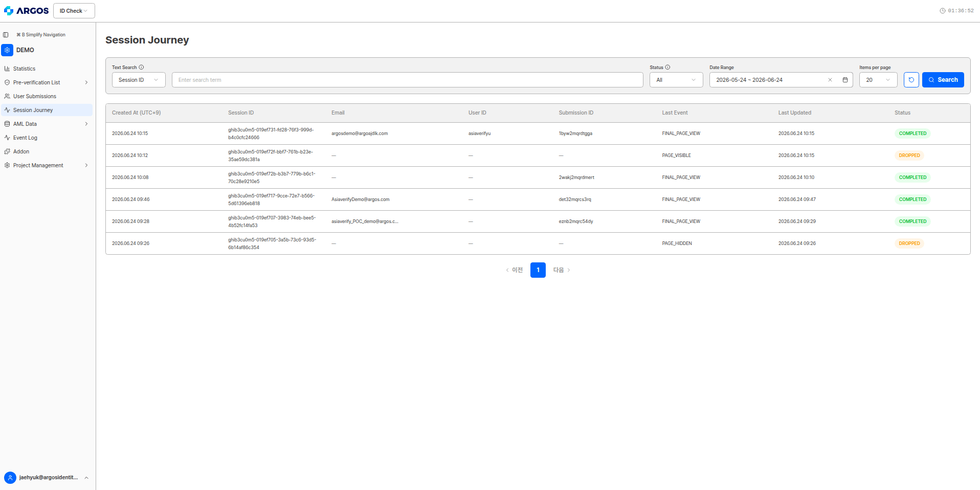980x490 pixels.
Task: Expand the AML Data chevron
Action: click(86, 124)
